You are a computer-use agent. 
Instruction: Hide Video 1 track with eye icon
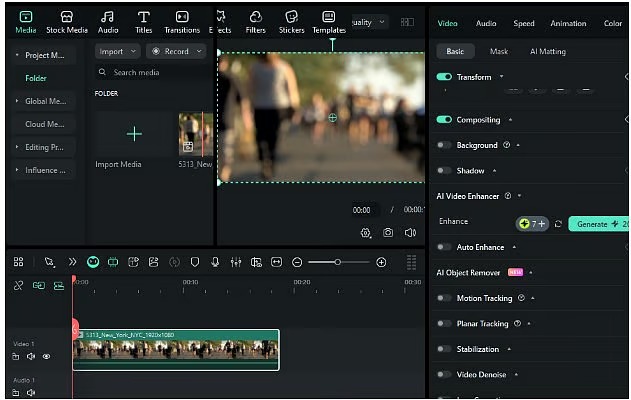click(x=46, y=357)
